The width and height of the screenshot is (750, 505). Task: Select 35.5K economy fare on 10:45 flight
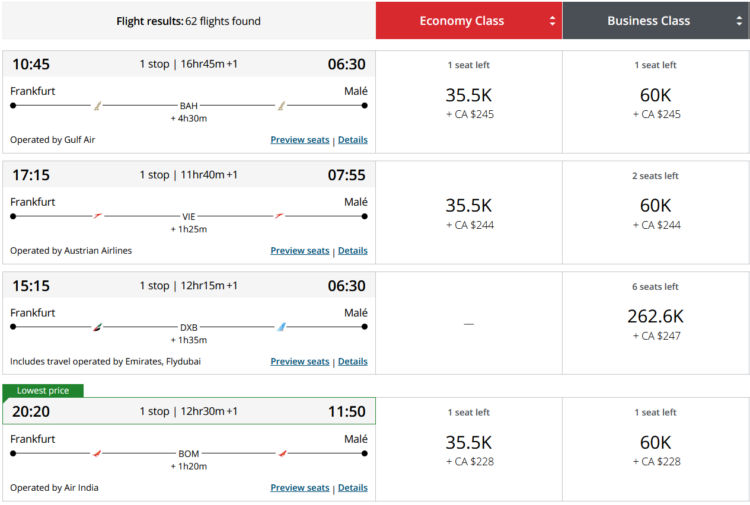(469, 102)
